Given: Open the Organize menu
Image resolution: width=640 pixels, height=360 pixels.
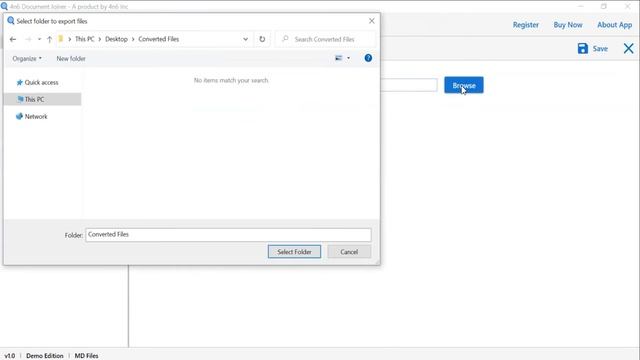Looking at the screenshot, I should [x=27, y=58].
